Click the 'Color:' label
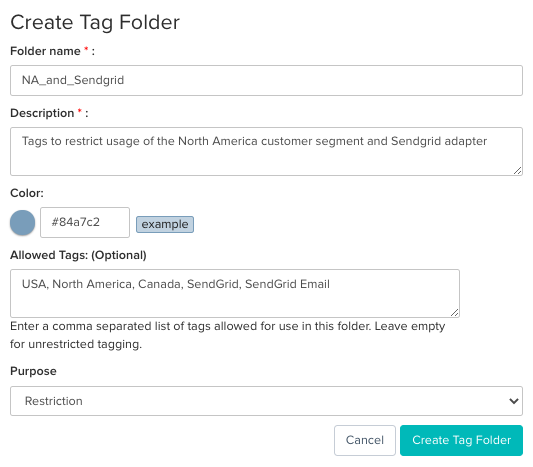This screenshot has width=533, height=467. pyautogui.click(x=27, y=193)
